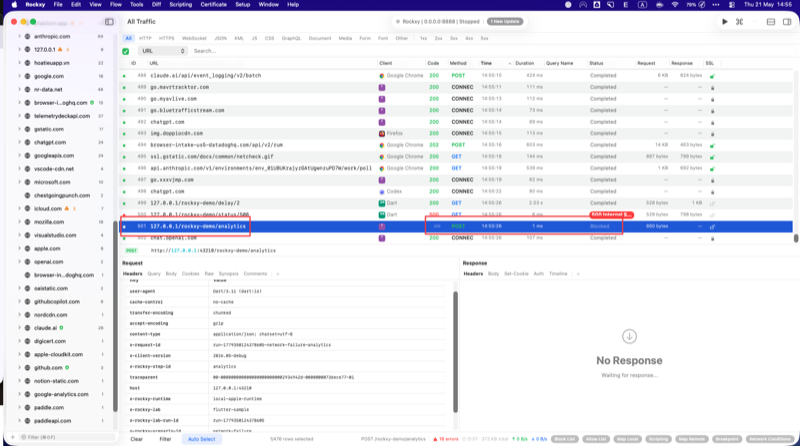Image resolution: width=800 pixels, height=446 pixels.
Task: Click the SSL lock on row 488
Action: [712, 76]
